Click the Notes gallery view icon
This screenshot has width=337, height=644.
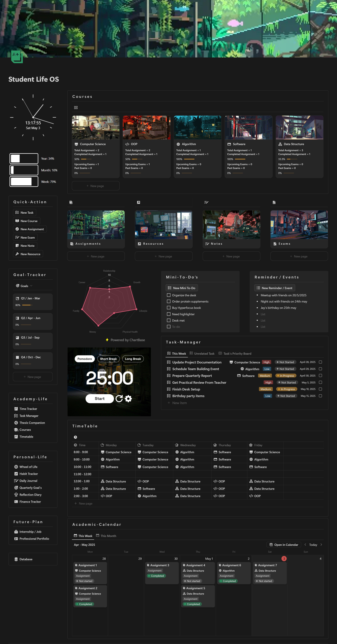pyautogui.click(x=206, y=202)
